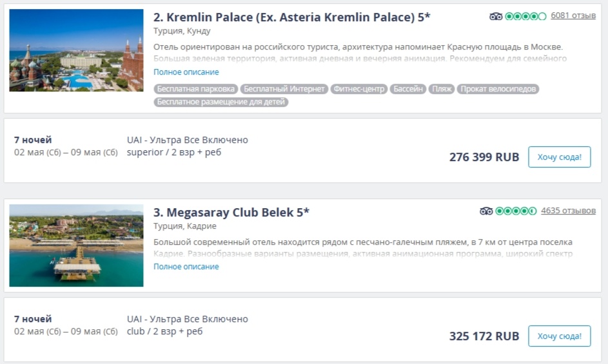Open Megasaray Club Belek photo thumbnail
The image size is (608, 364).
point(76,245)
